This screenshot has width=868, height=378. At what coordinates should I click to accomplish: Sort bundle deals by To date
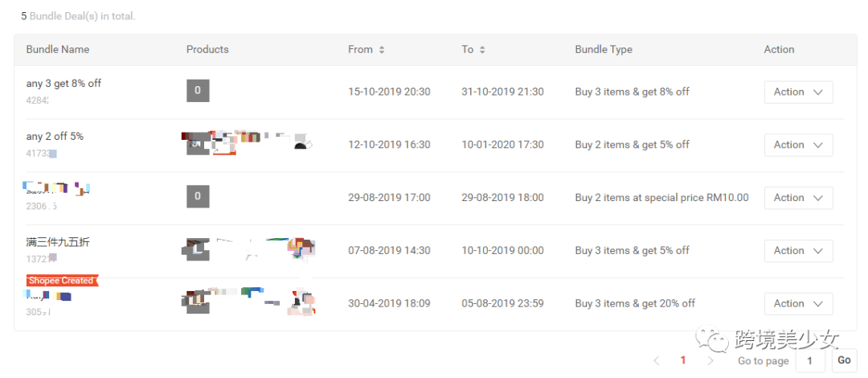tap(482, 50)
